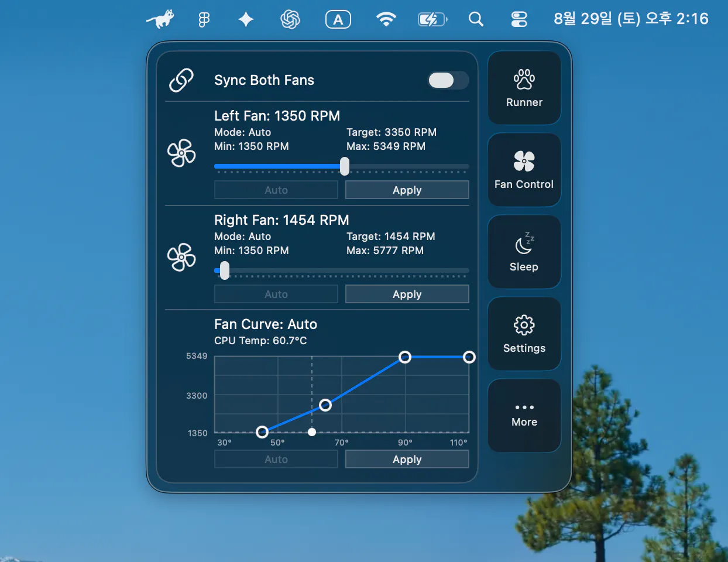Open the Wi-Fi status menu
Viewport: 728px width, 562px height.
[x=386, y=19]
